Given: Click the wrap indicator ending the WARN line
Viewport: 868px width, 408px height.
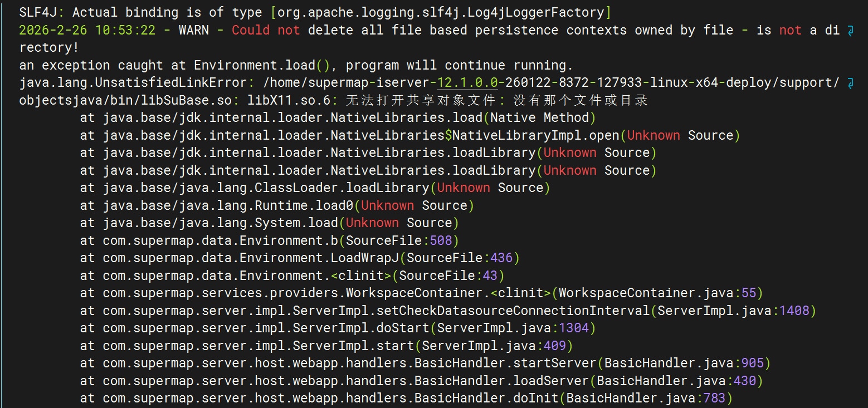Looking at the screenshot, I should click(x=850, y=30).
